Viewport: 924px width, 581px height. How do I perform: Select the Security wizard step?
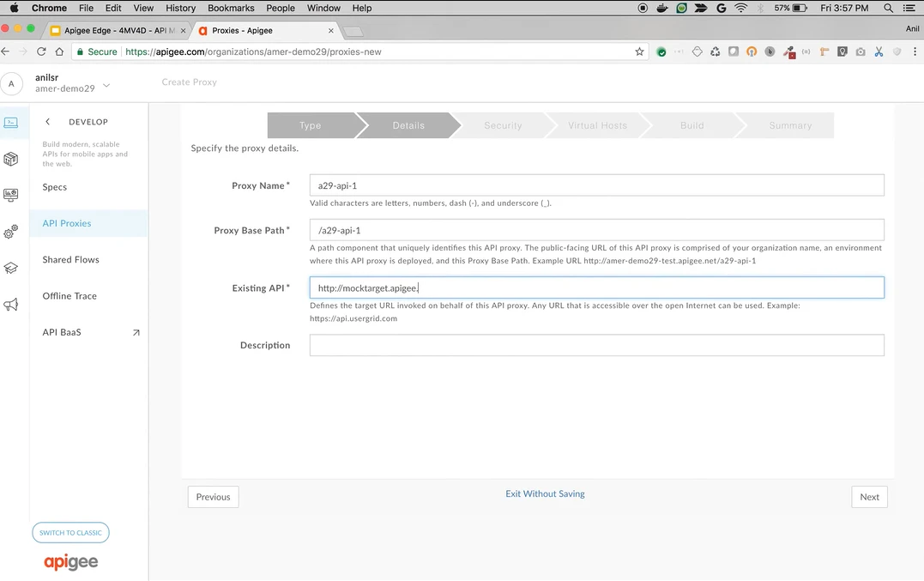[x=503, y=125]
